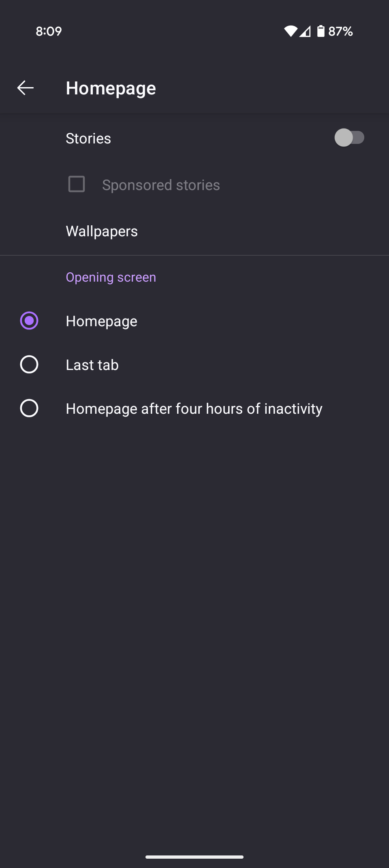The image size is (389, 868).
Task: Click the Opening screen section header
Action: [x=111, y=278]
